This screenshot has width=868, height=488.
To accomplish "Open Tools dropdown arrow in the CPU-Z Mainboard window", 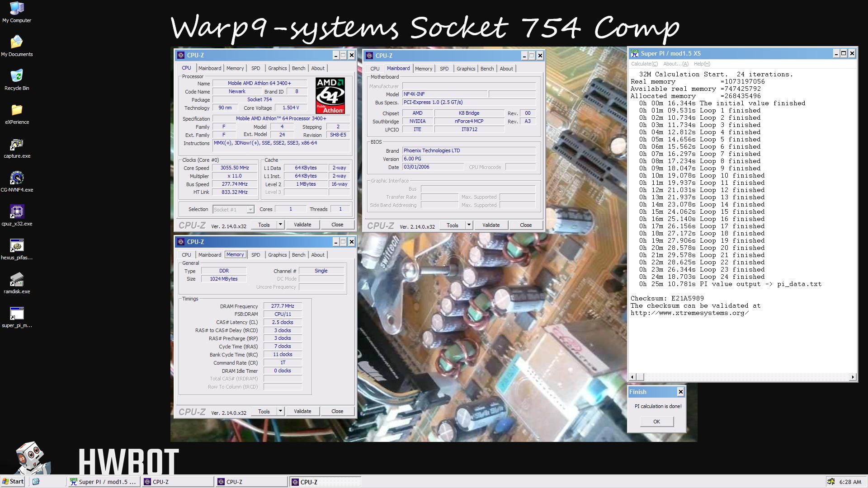I will [x=469, y=225].
